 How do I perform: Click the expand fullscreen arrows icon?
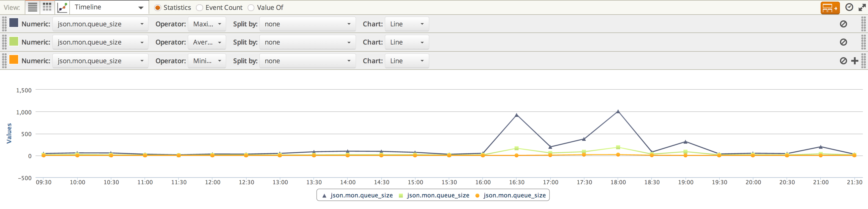862,7
